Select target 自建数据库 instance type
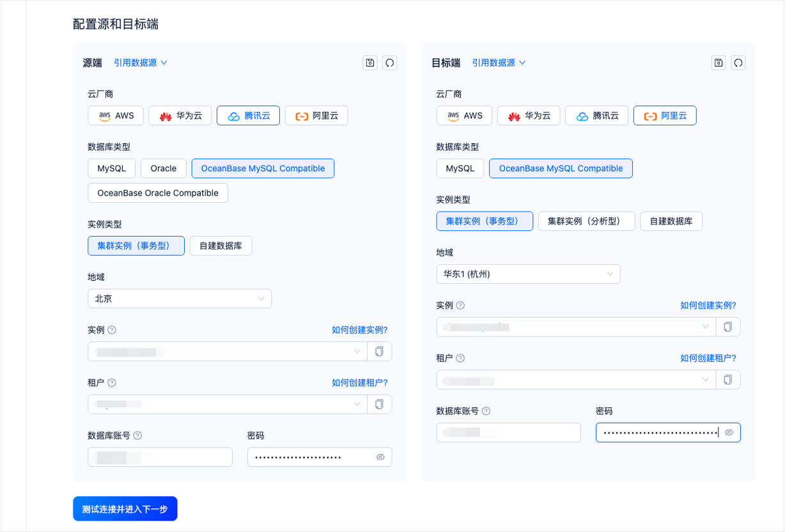This screenshot has height=532, width=785. 671,221
